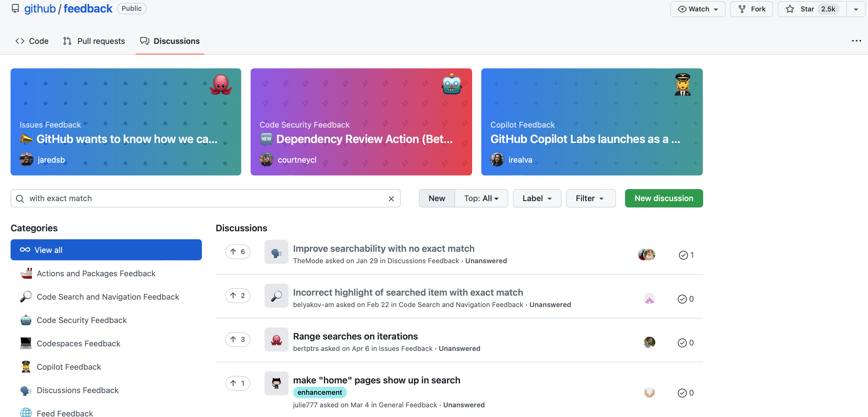Click the enhancement label tag
Viewport: 868px width, 417px height.
320,393
